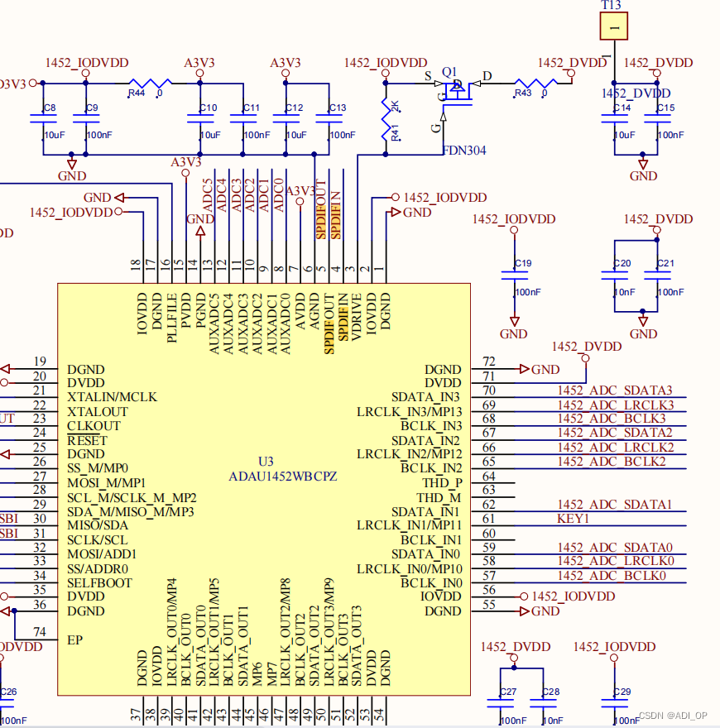
Task: Click the GND arrow below C8 and C9
Action: (x=71, y=164)
